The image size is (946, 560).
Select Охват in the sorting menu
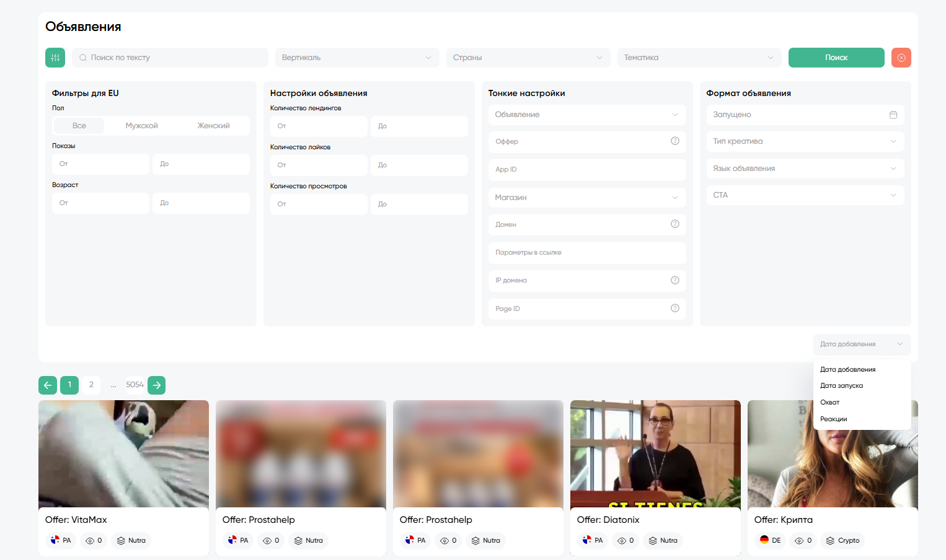(829, 402)
